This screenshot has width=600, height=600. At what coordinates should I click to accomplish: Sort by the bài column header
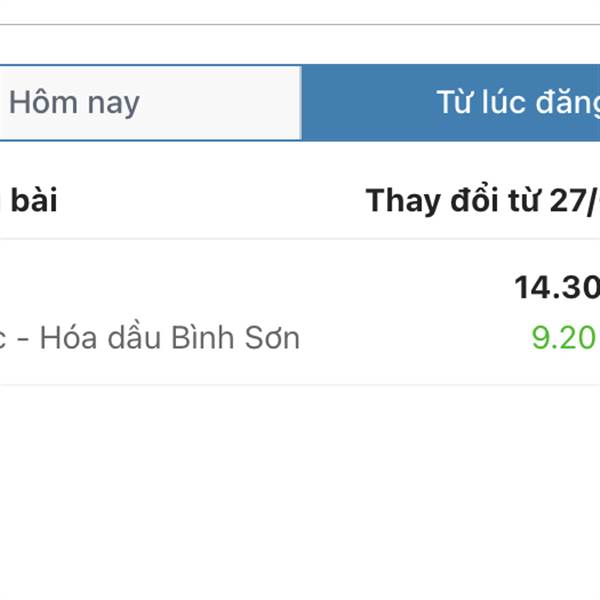[x=34, y=200]
